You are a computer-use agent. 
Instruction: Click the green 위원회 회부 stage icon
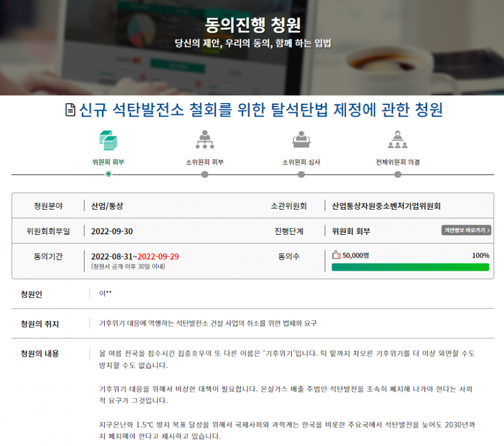(108, 140)
